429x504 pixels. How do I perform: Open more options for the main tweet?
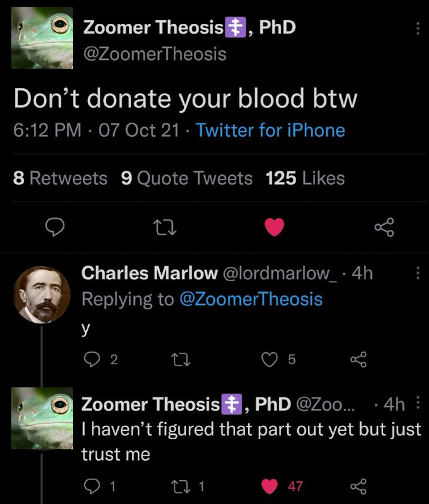(418, 28)
